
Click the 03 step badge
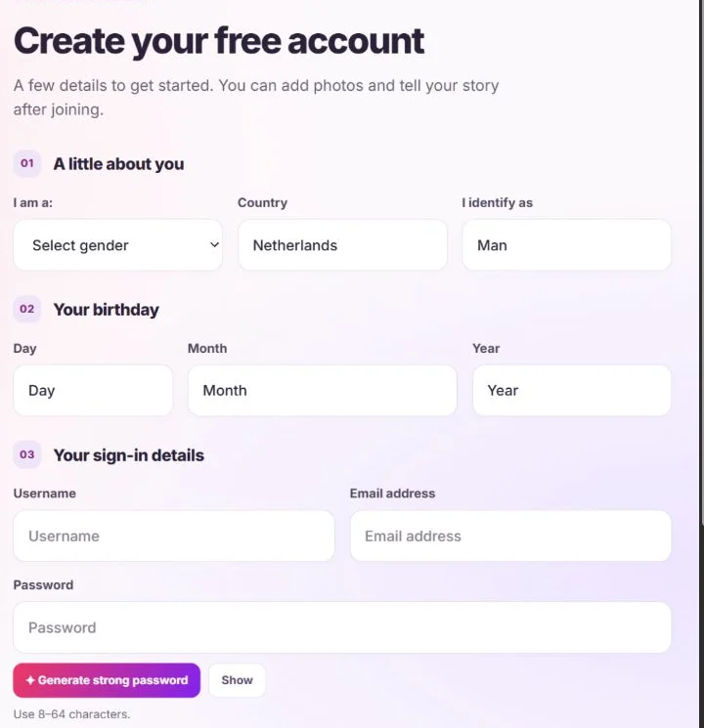(x=27, y=454)
